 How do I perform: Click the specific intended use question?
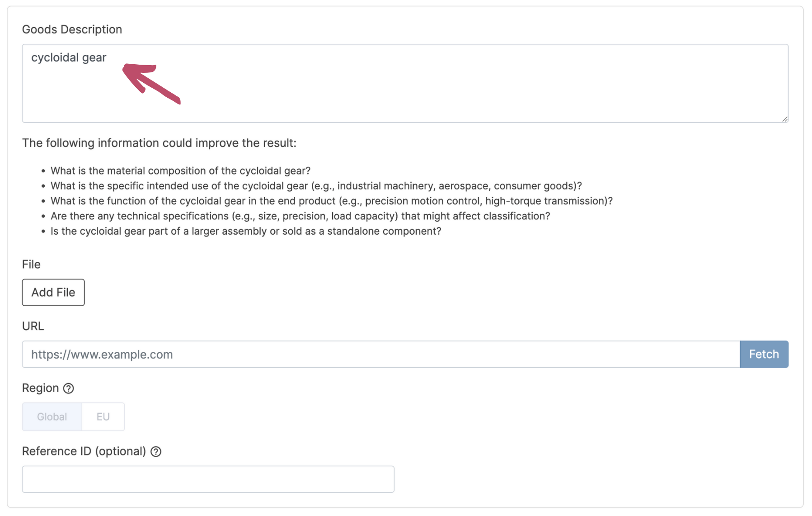(x=316, y=186)
